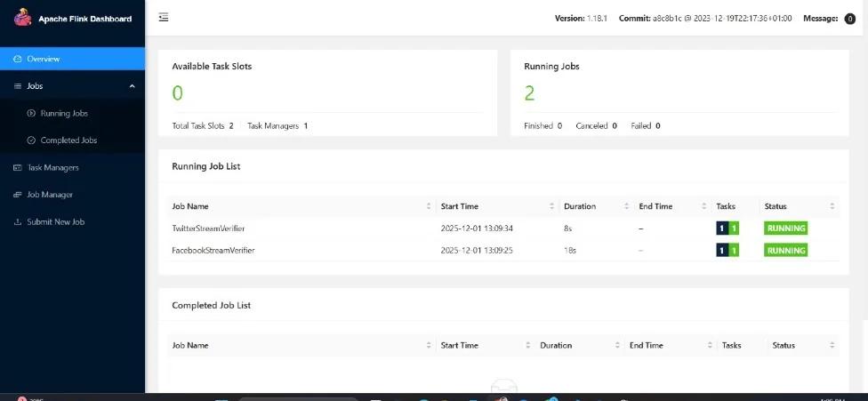Click the Task Managers icon
Image resolution: width=868 pixels, height=401 pixels.
[x=17, y=167]
